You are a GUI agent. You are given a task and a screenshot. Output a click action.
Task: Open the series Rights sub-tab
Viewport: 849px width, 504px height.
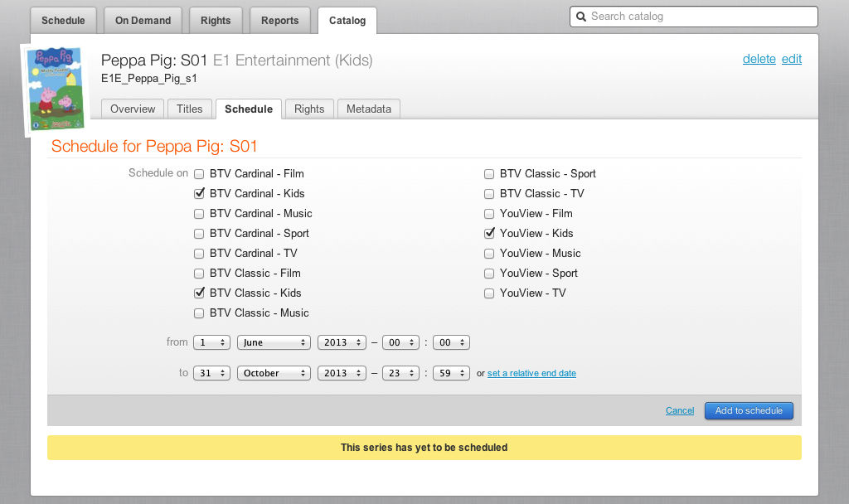click(309, 109)
